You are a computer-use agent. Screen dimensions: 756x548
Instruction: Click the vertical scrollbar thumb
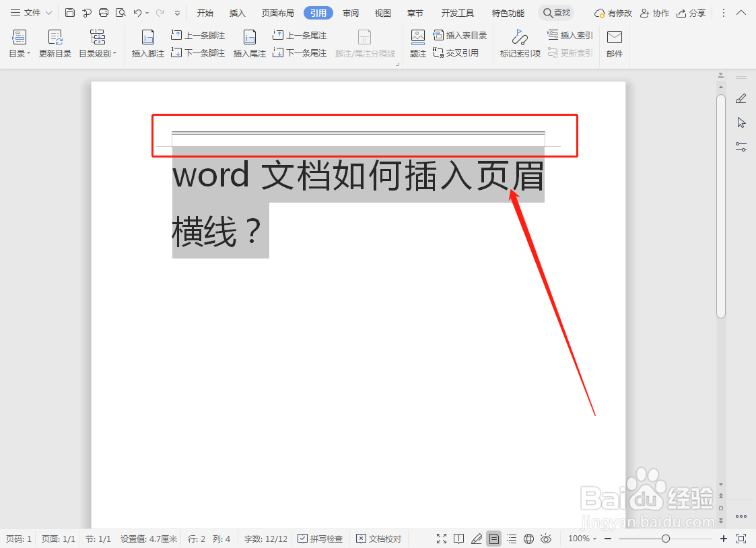pos(721,207)
